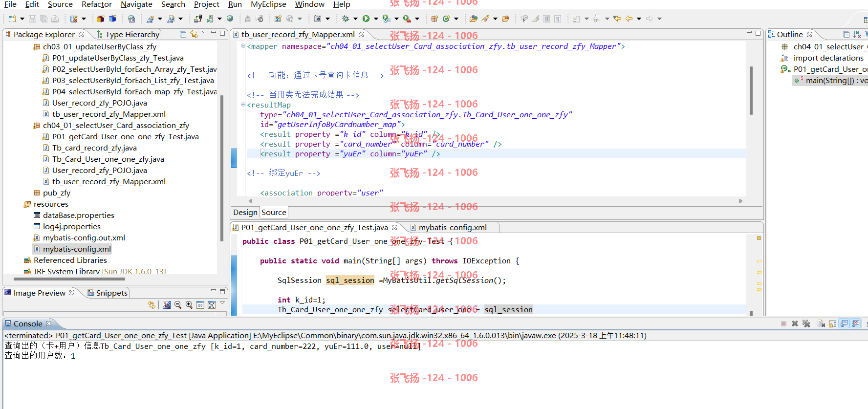Screen dimensions: 868x409
Task: Open the Refactor menu
Action: coord(97,4)
